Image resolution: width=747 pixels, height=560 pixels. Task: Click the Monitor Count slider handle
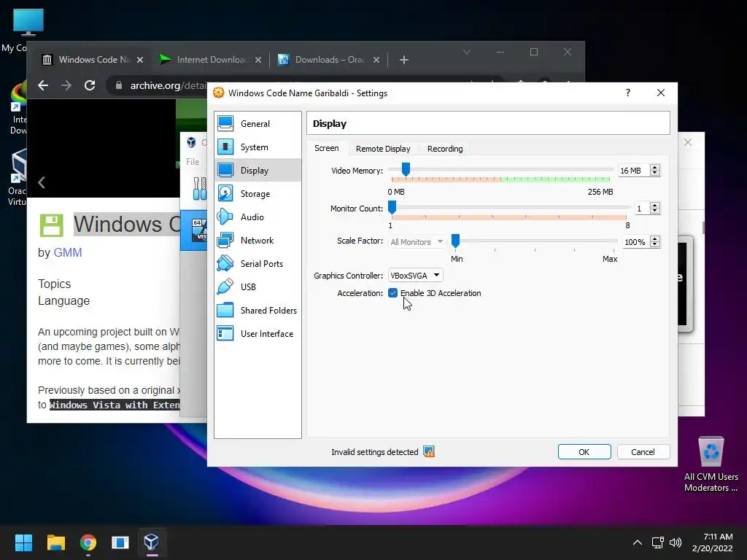pyautogui.click(x=392, y=207)
